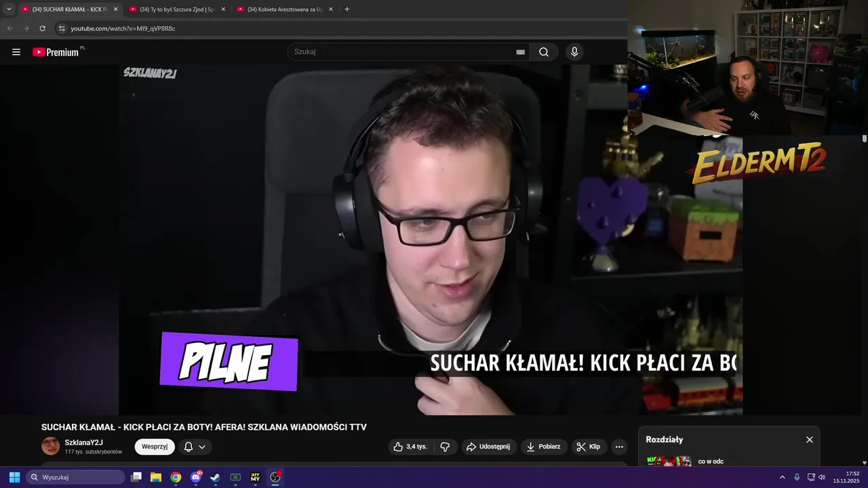Click the video title text
The height and width of the screenshot is (488, 868).
tap(203, 427)
